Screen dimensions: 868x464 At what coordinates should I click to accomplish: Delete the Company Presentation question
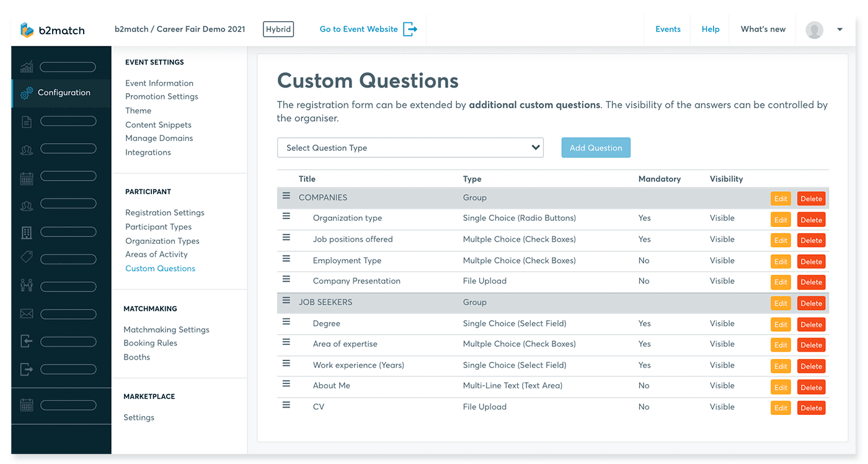point(811,282)
